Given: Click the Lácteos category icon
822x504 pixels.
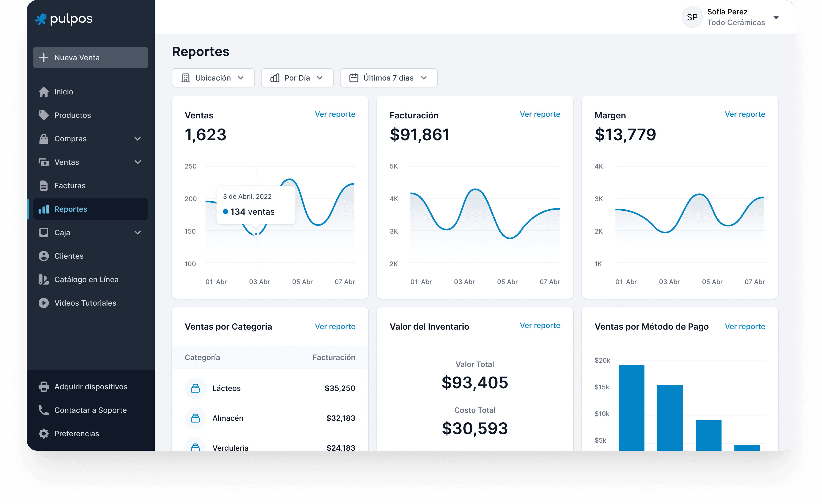Looking at the screenshot, I should (x=195, y=388).
